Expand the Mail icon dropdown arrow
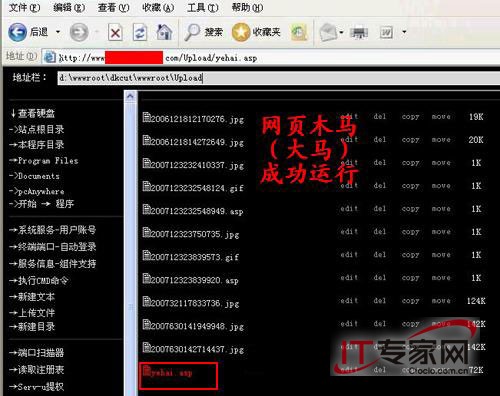 pyautogui.click(x=341, y=32)
